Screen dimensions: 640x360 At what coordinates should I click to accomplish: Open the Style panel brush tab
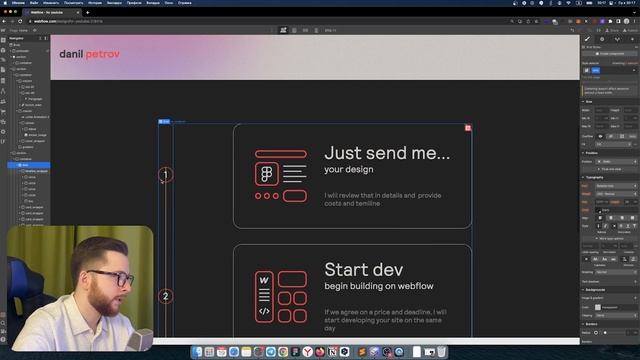click(x=587, y=39)
